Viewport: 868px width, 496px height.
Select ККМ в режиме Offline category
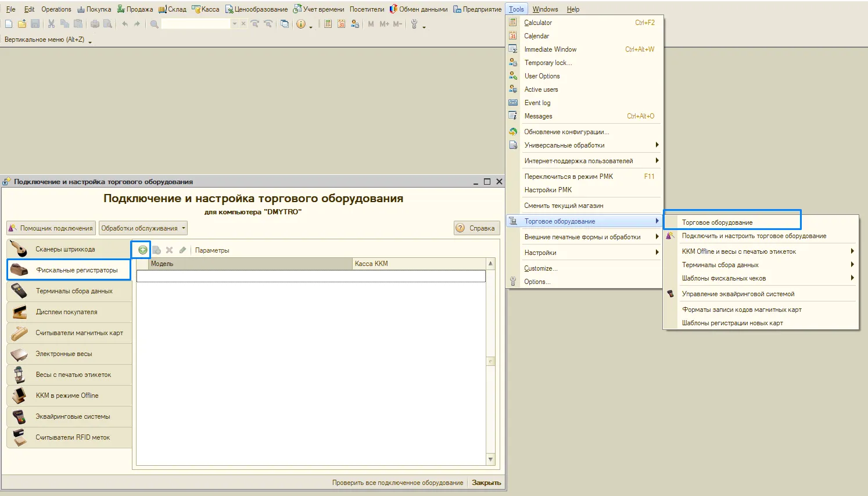point(69,396)
